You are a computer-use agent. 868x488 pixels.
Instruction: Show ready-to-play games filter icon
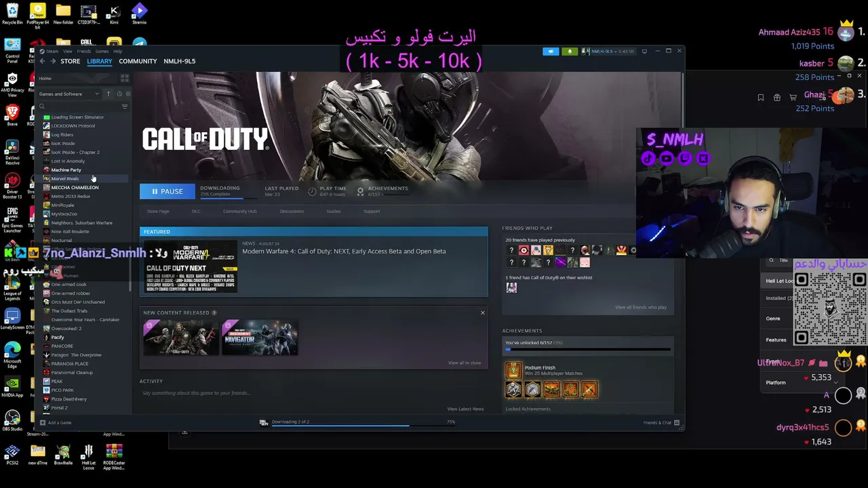coord(128,94)
